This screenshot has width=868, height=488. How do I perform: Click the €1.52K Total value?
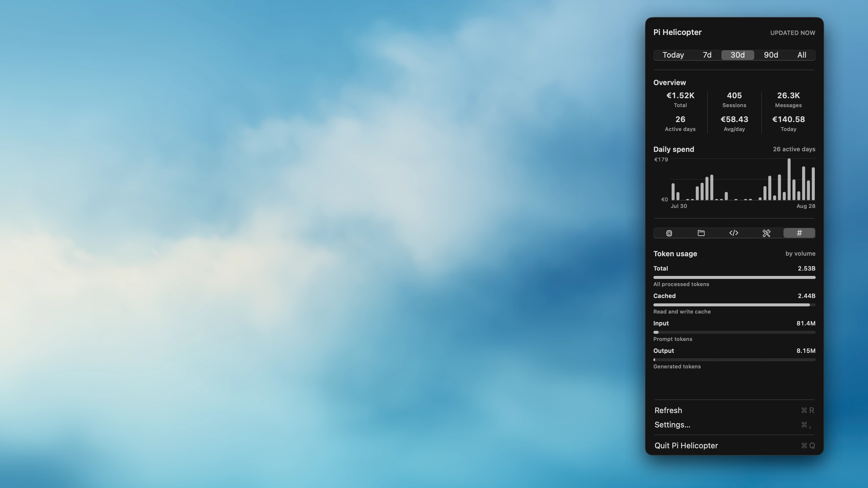(680, 96)
